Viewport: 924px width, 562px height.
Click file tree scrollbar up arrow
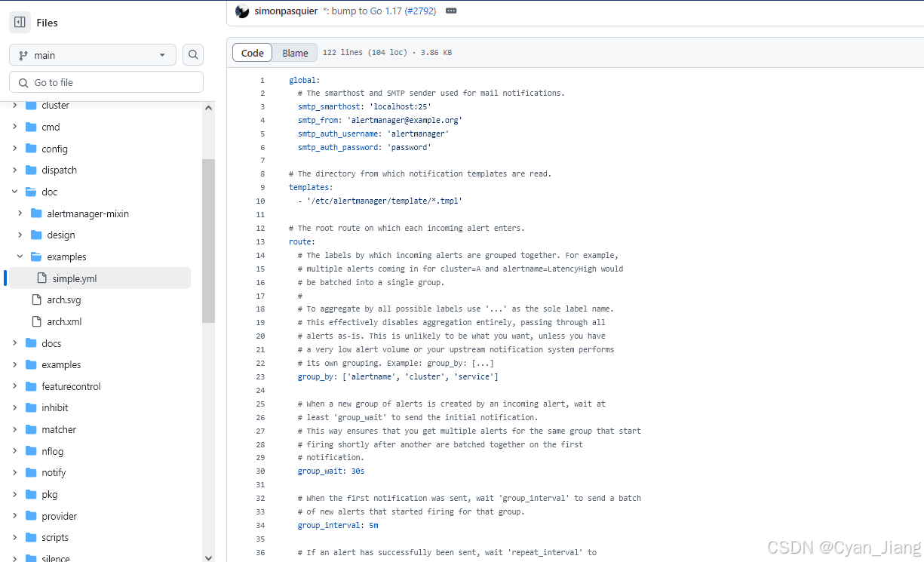pyautogui.click(x=209, y=107)
